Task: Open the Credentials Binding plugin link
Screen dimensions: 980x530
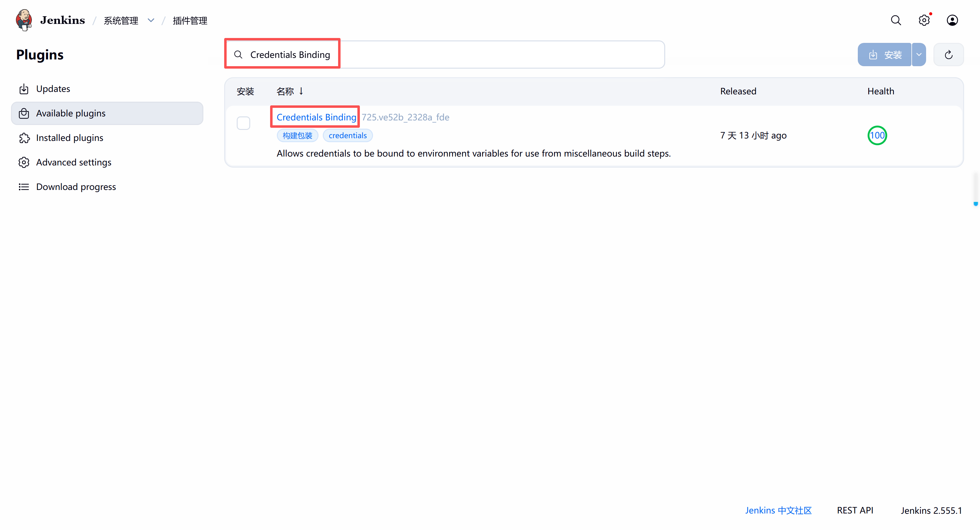Action: [316, 117]
